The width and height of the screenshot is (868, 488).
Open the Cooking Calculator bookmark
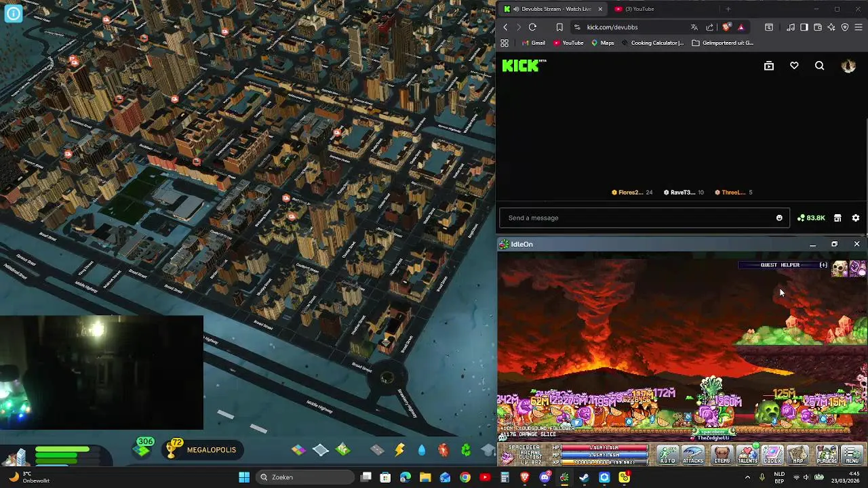tap(652, 43)
